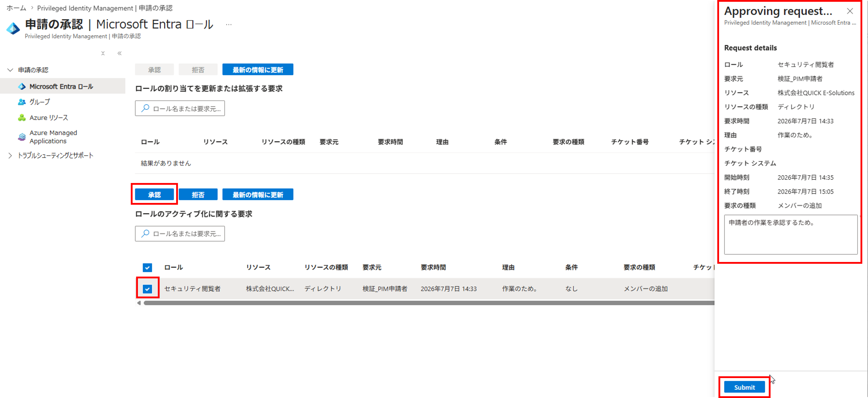
Task: Click the upper ロール名または要求元 search field
Action: (x=180, y=108)
